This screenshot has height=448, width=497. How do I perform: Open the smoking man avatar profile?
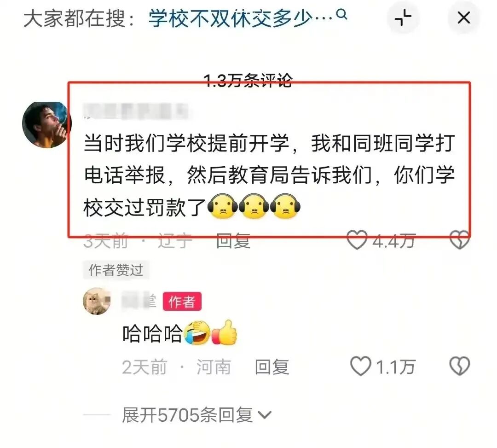tap(46, 125)
